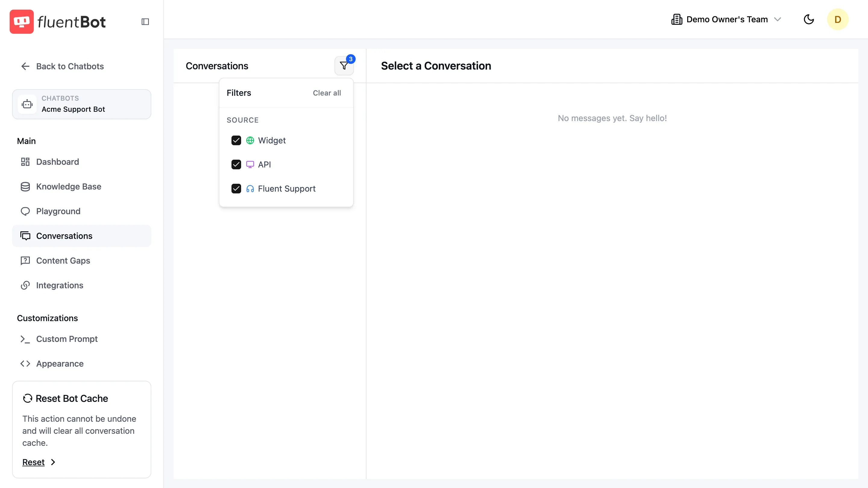Navigate to Integrations

82,285
